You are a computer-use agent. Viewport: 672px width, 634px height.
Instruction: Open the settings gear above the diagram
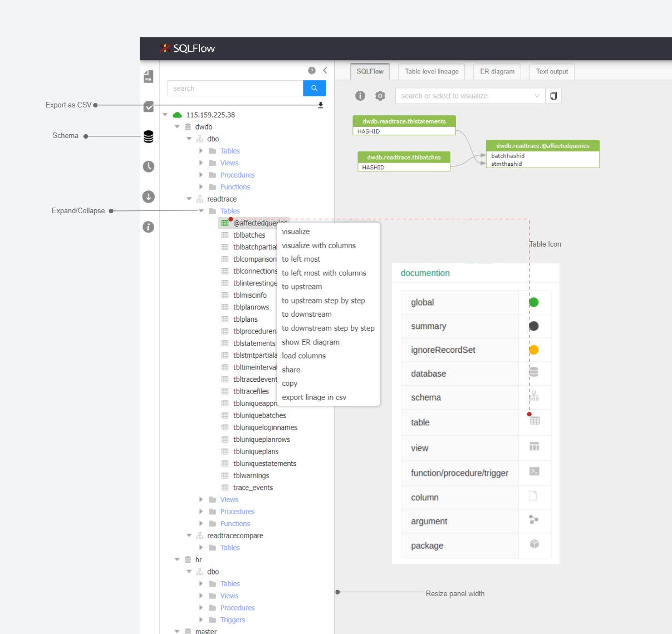380,96
